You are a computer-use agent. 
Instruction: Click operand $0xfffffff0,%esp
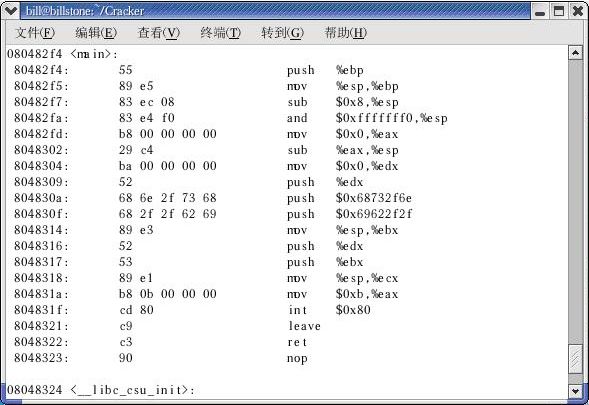[392, 118]
